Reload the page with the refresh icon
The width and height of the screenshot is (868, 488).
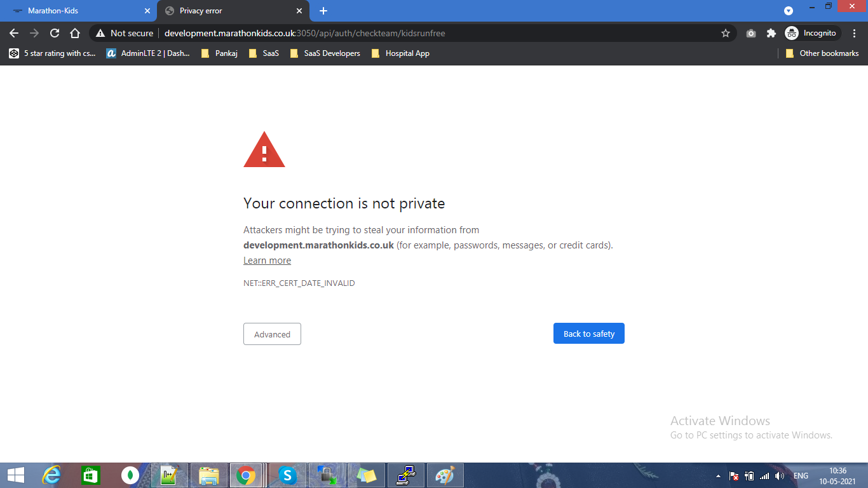pyautogui.click(x=55, y=33)
